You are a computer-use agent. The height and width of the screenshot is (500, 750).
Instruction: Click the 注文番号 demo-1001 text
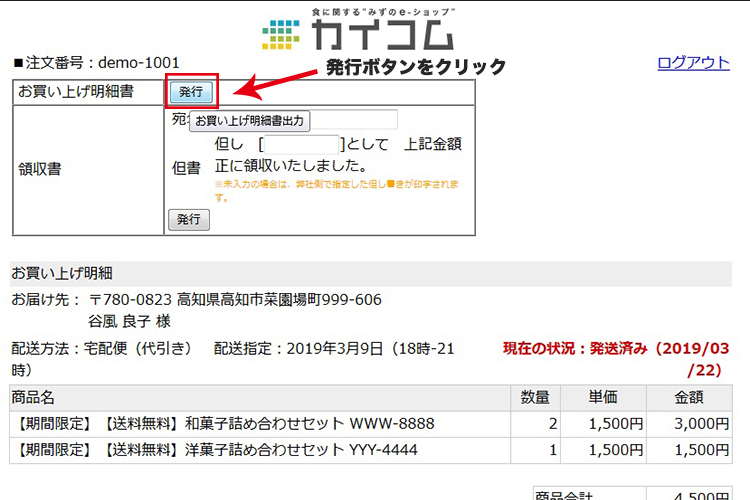[95, 63]
